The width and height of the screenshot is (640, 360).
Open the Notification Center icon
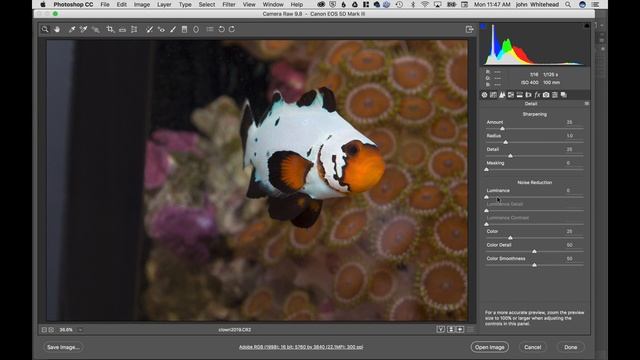click(x=595, y=4)
